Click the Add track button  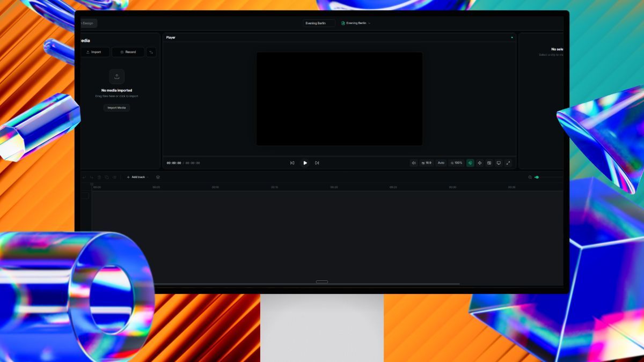[136, 177]
